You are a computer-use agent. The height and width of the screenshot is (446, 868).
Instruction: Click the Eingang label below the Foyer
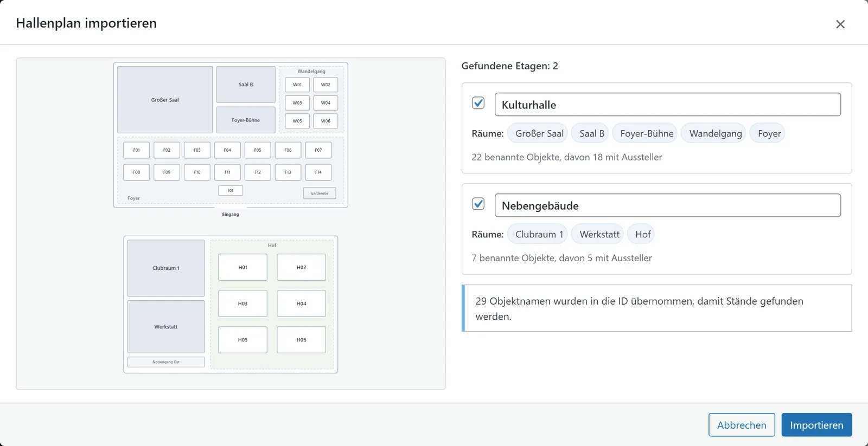point(231,214)
